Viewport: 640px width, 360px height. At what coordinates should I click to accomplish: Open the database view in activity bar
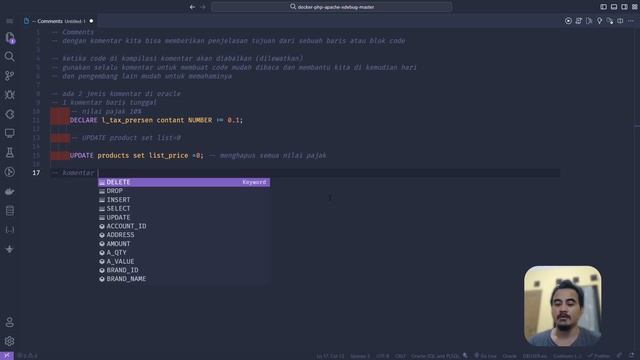click(x=10, y=211)
